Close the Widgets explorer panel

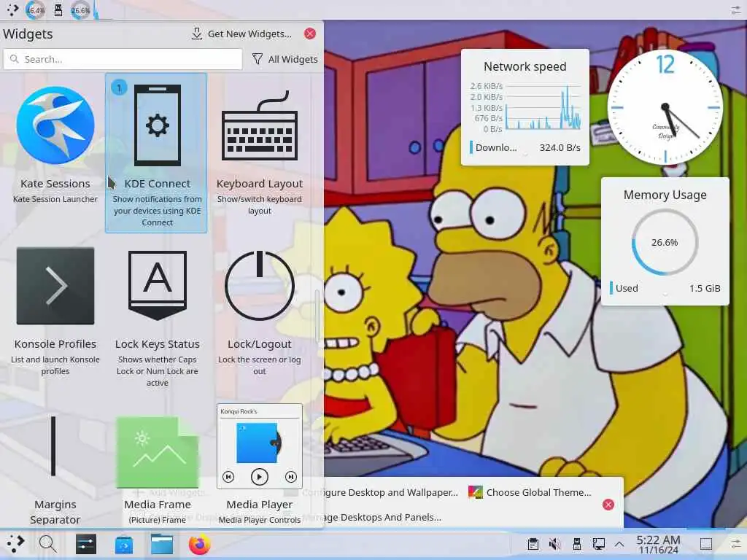tap(309, 34)
